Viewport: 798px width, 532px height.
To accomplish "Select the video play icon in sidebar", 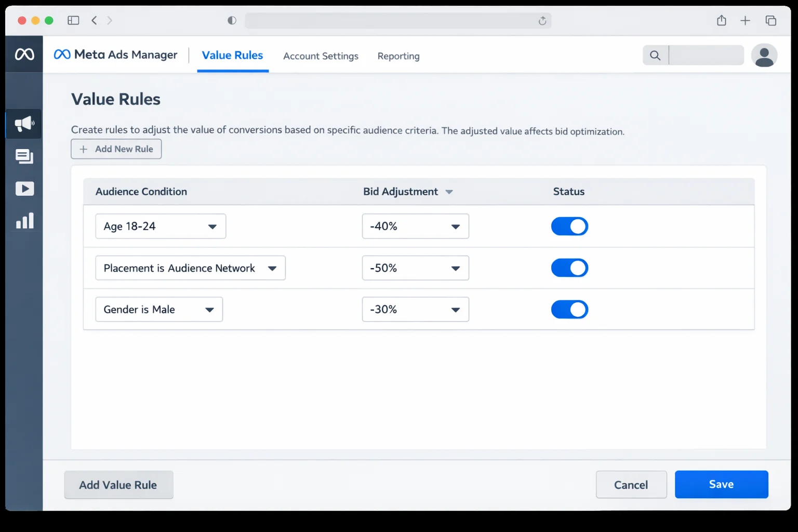I will (24, 189).
